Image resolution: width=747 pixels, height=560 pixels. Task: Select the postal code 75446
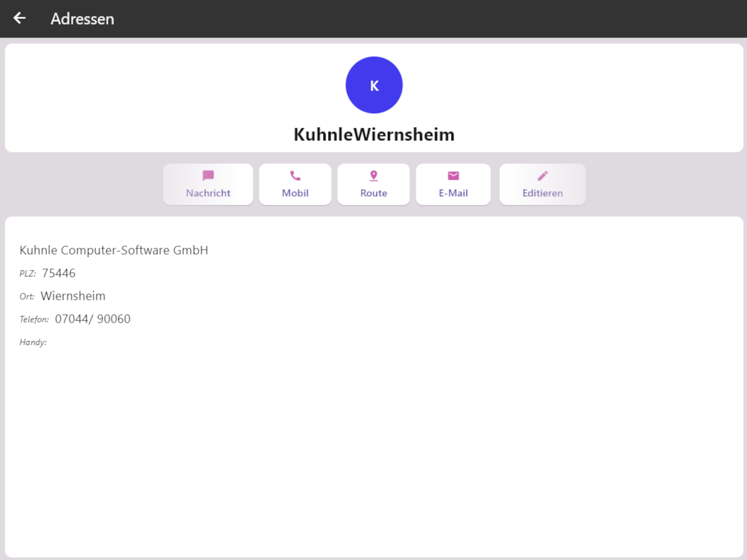coord(59,273)
